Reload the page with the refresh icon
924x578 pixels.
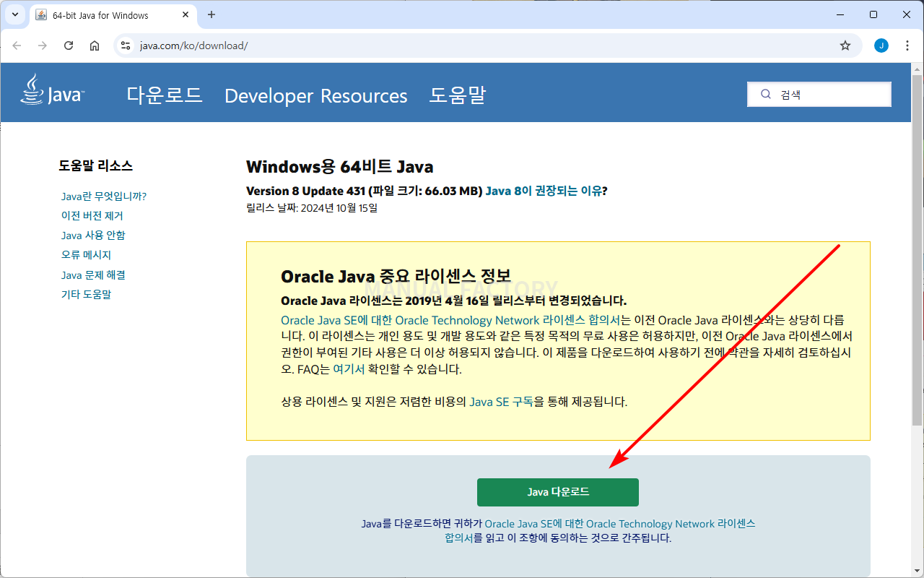[x=69, y=46]
